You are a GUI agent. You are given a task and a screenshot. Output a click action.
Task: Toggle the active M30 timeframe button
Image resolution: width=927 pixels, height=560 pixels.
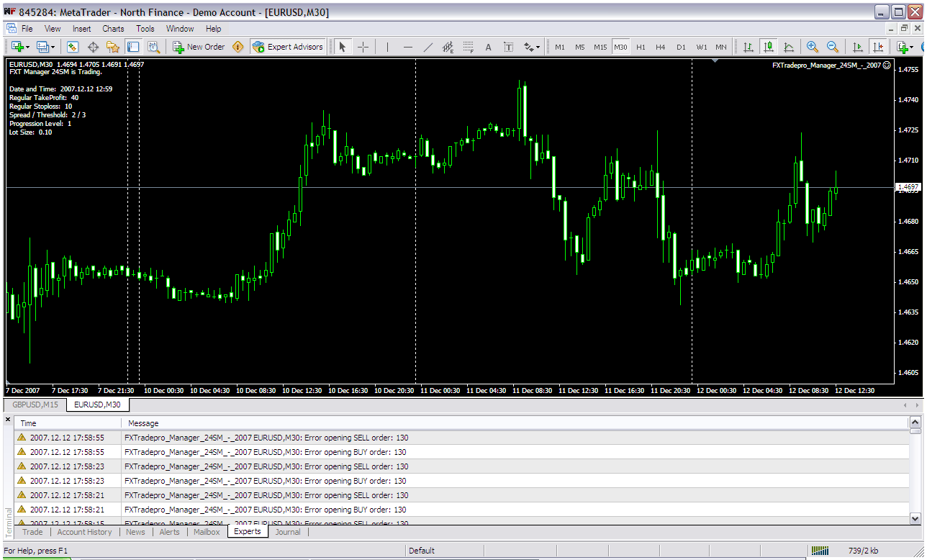pos(620,47)
